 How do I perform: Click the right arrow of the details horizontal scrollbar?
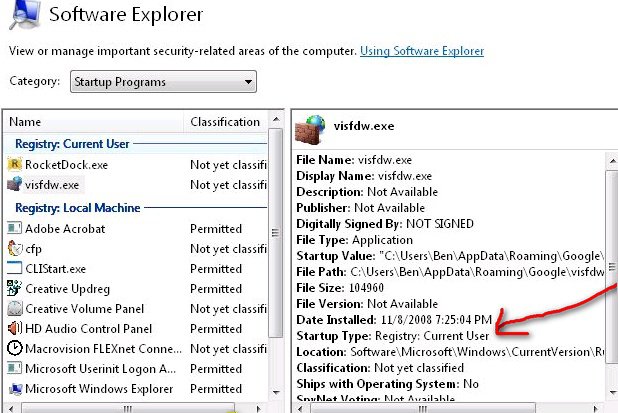(596, 408)
